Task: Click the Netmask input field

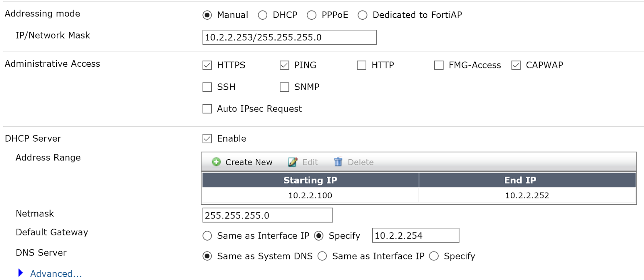Action: [267, 215]
